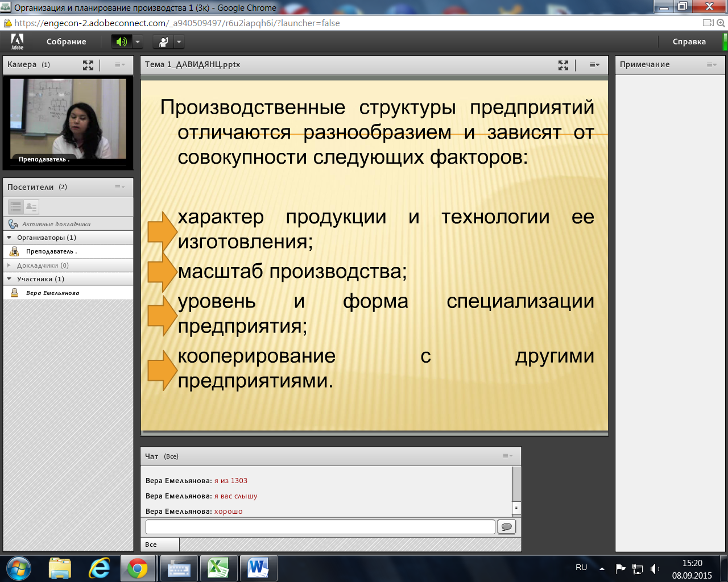
Task: Open the status options dropdown arrow
Action: click(179, 41)
